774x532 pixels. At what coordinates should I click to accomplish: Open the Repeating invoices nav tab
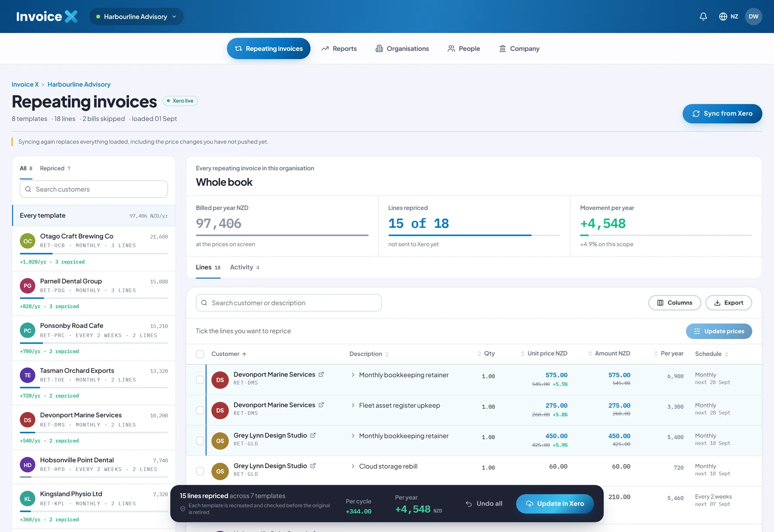pyautogui.click(x=269, y=49)
